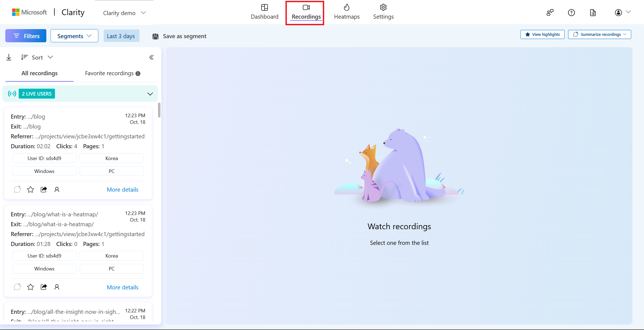Expand the Segments dropdown
Screen dimensions: 644x330
tap(74, 36)
